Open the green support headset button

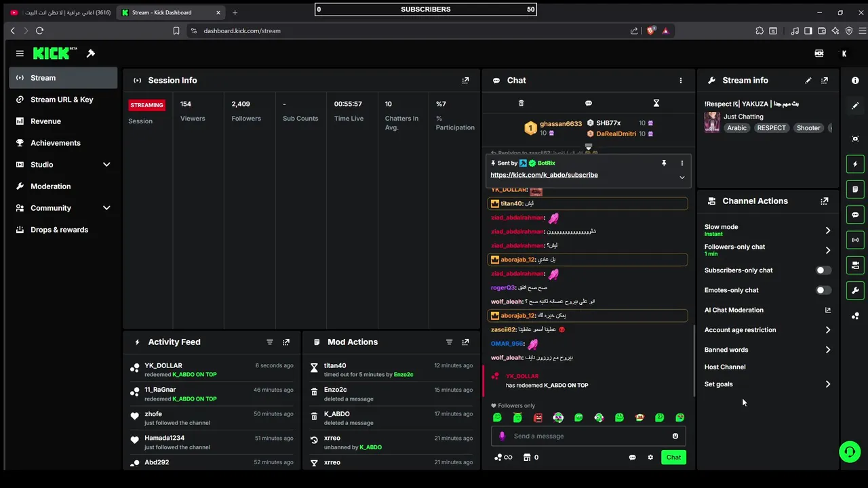[x=850, y=451]
